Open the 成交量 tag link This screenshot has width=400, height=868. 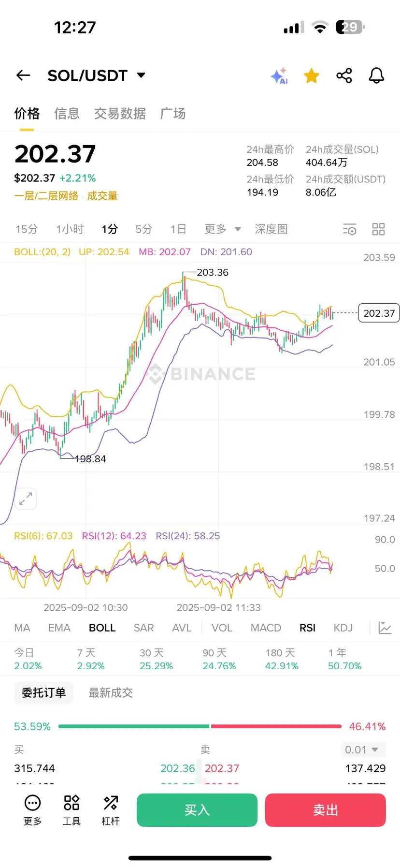(x=102, y=196)
